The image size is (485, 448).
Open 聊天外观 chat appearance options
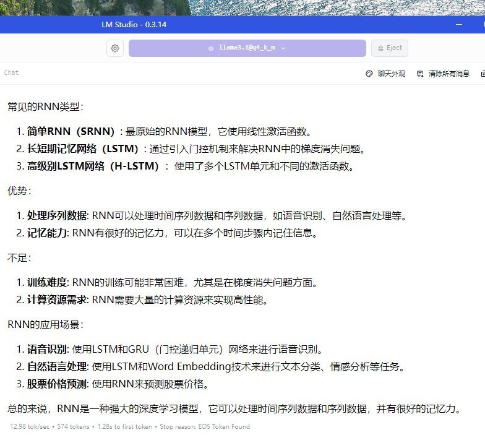[x=385, y=74]
